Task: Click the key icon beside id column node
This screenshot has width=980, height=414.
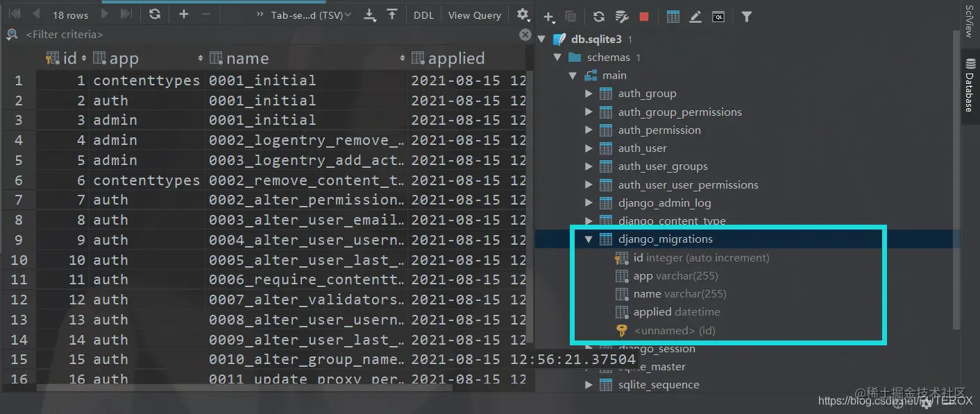Action: [621, 258]
